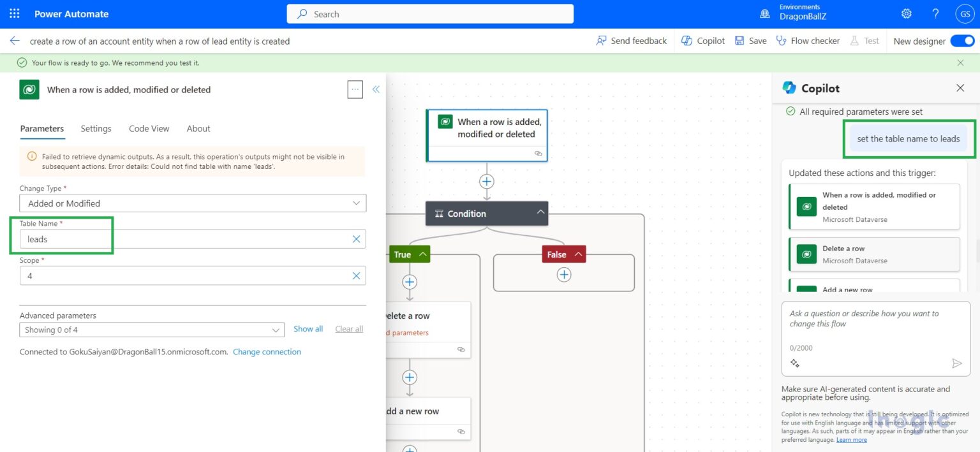Screen dimensions: 980x452
Task: Click the Change connection link
Action: point(267,352)
